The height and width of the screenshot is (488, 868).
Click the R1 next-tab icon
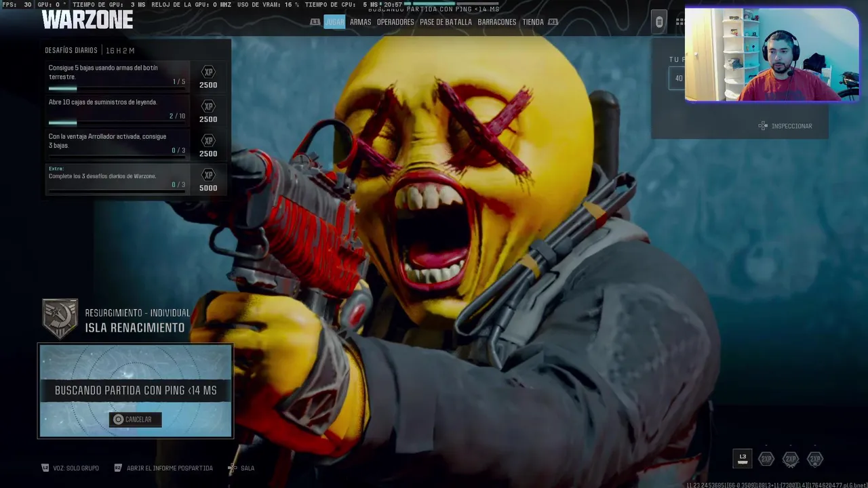point(553,22)
